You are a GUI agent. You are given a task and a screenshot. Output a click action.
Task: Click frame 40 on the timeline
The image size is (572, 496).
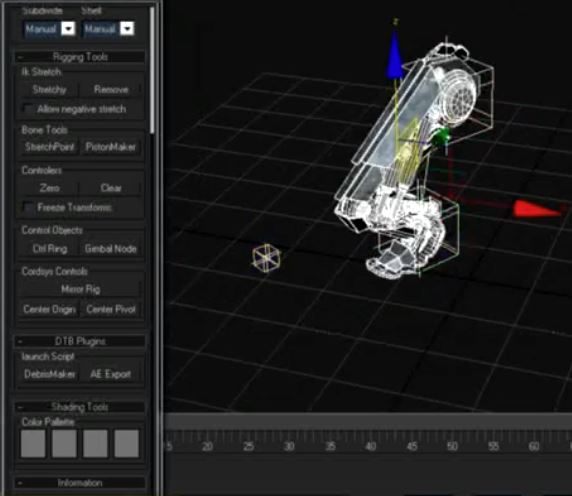pos(371,446)
